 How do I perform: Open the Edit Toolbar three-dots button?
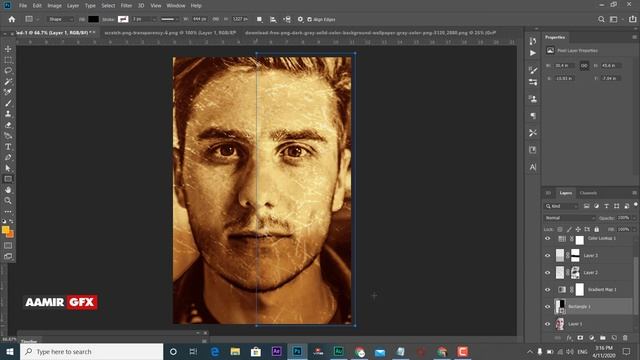[x=8, y=211]
